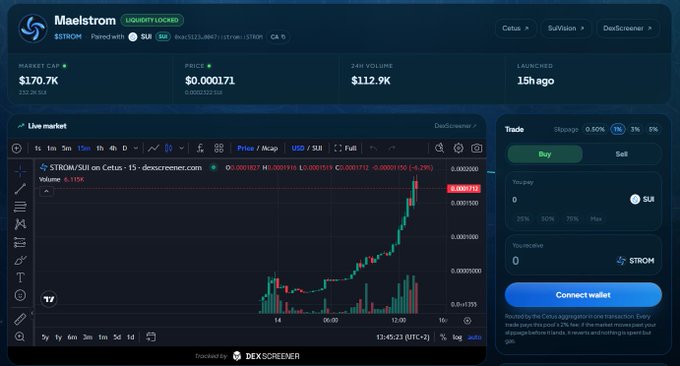Set slippage to 1%

[x=618, y=129]
